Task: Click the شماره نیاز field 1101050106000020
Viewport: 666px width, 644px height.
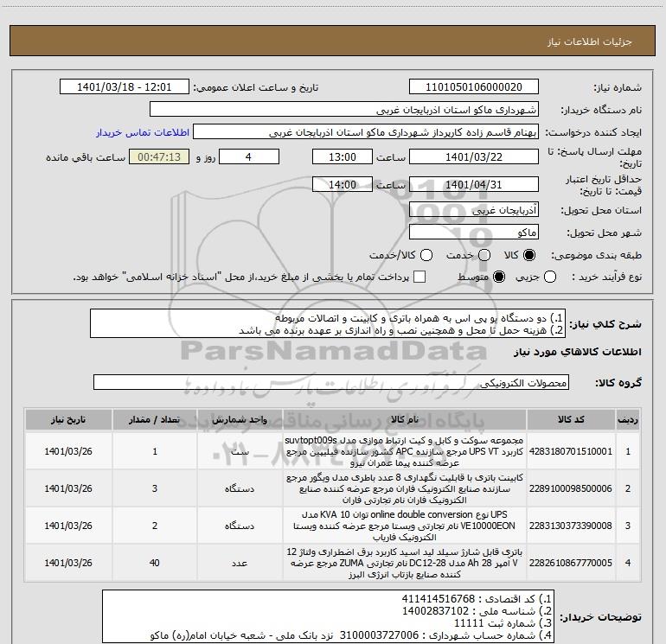Action: click(x=474, y=87)
